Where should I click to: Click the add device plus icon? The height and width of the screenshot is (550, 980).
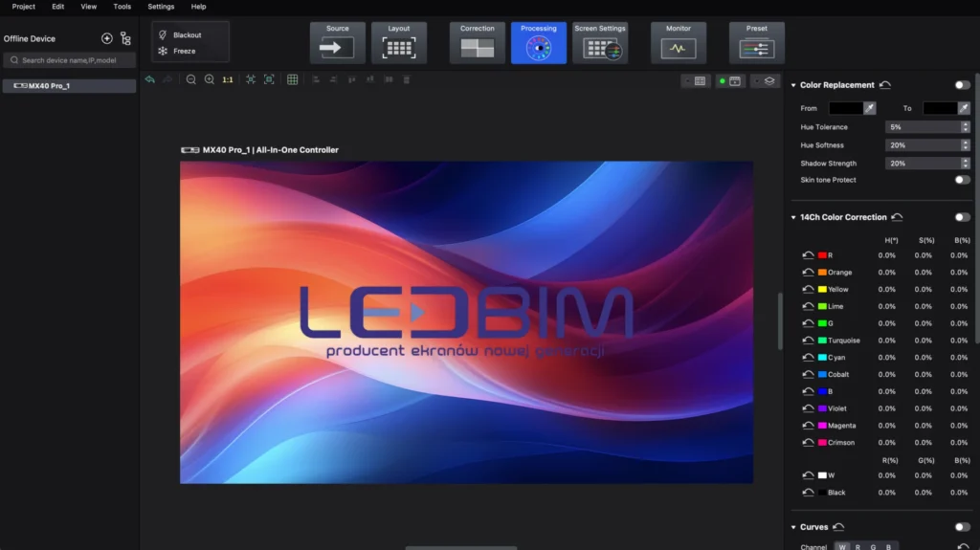(x=107, y=38)
